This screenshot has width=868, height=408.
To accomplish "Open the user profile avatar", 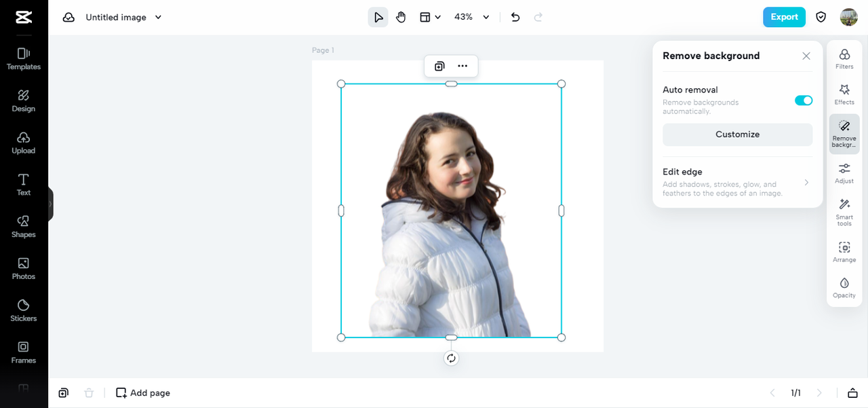I will pyautogui.click(x=848, y=17).
